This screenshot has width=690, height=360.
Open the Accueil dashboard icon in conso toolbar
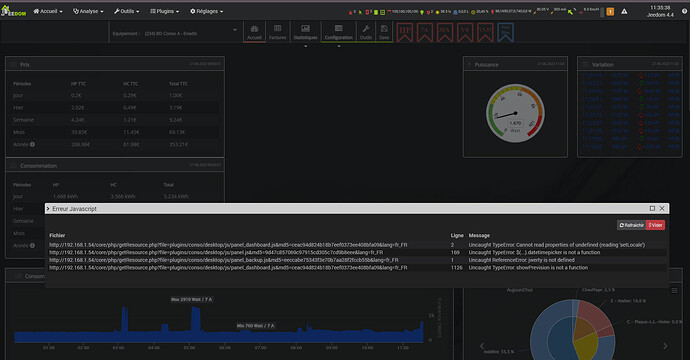tap(254, 32)
